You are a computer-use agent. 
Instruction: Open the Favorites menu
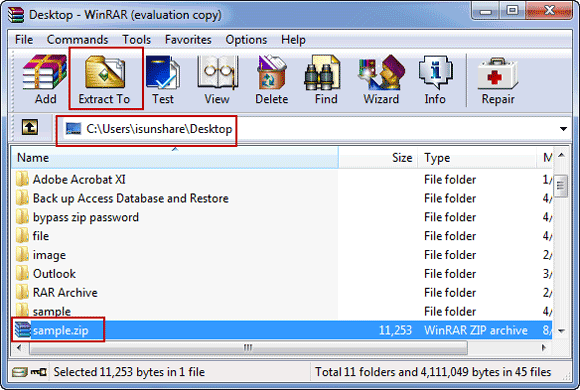click(x=188, y=40)
